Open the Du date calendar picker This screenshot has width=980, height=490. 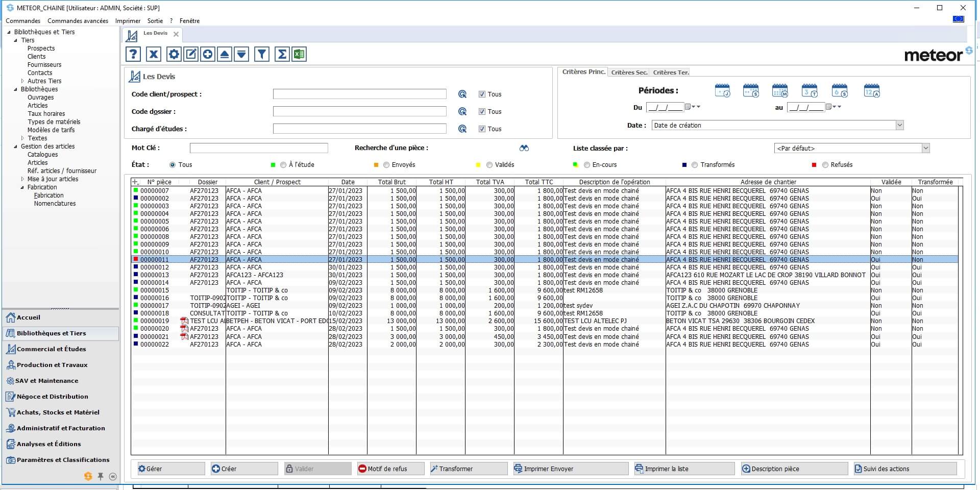[688, 107]
